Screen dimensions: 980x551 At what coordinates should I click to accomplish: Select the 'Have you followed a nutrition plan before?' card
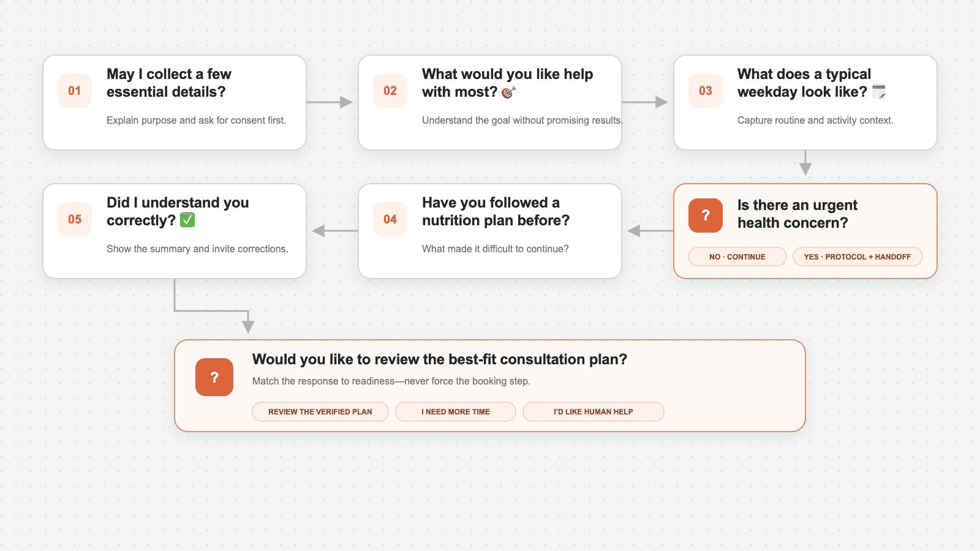490,231
